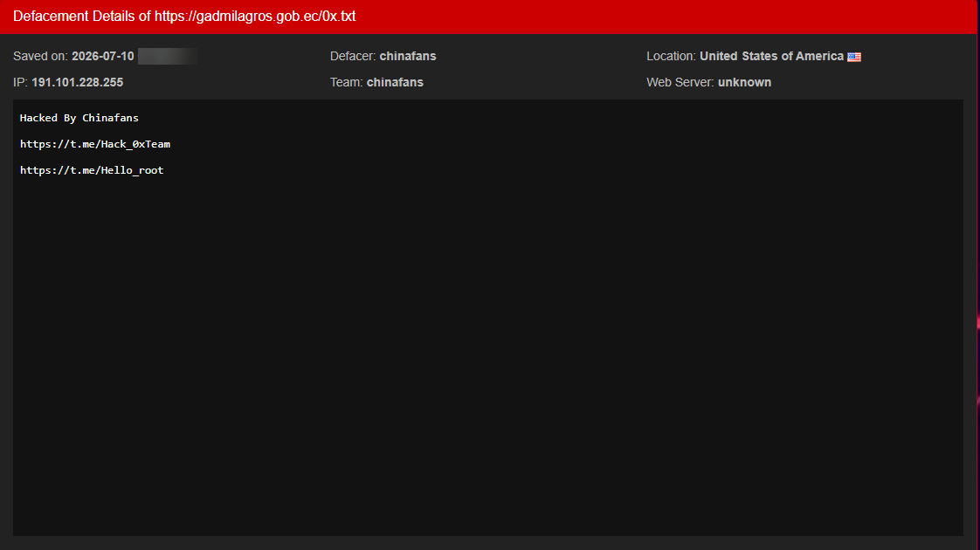Select the IP address 191.101.228.255
The width and height of the screenshot is (980, 550).
78,82
